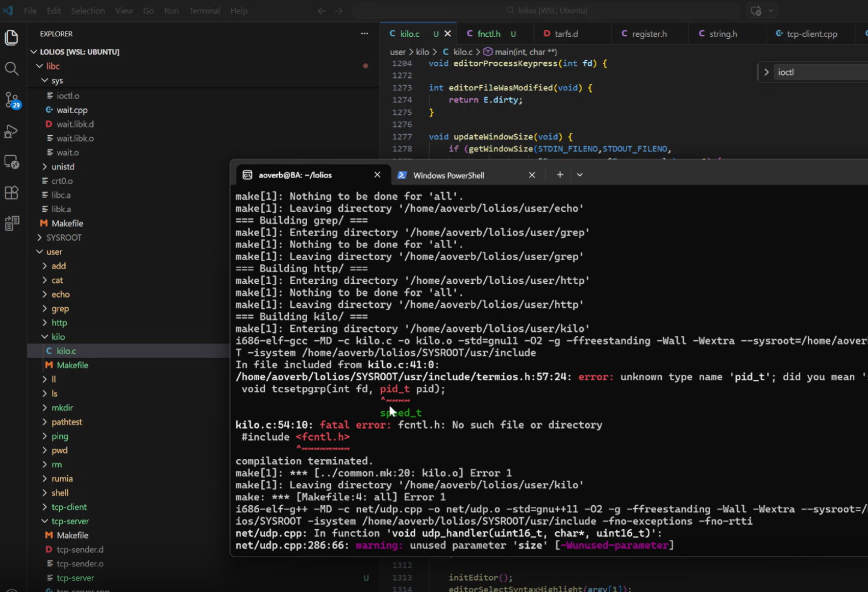Collapse the tcp-server folder

(x=70, y=522)
